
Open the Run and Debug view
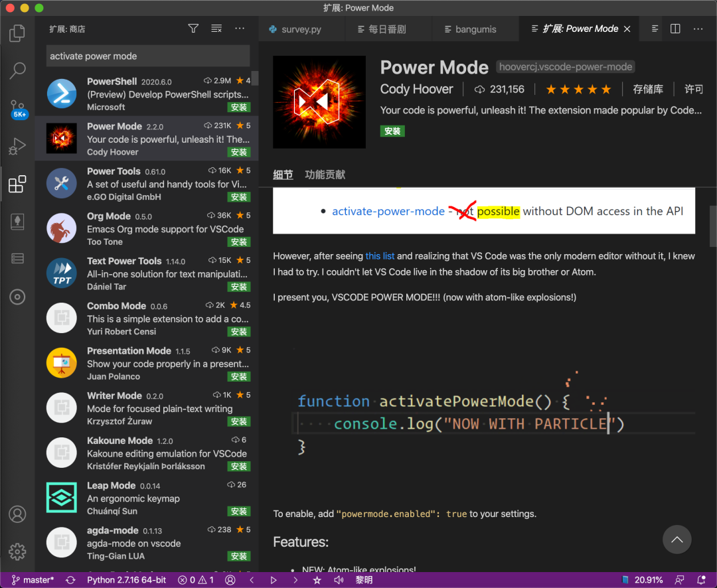click(x=17, y=146)
